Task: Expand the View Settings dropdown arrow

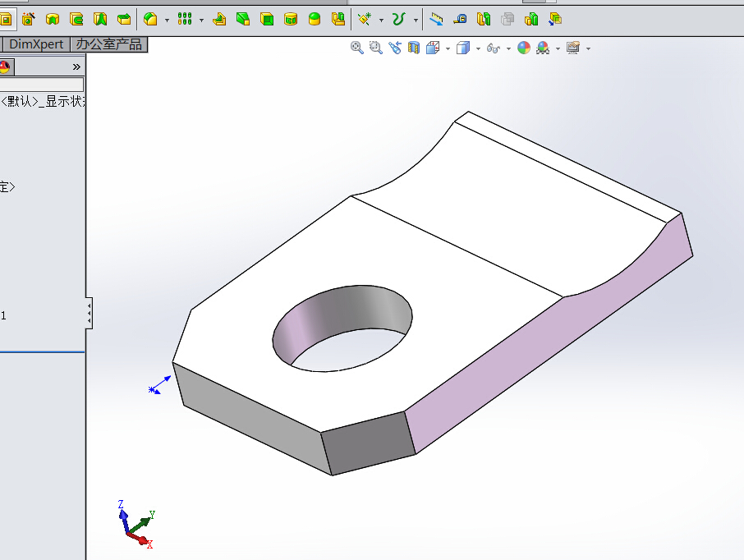Action: (588, 48)
